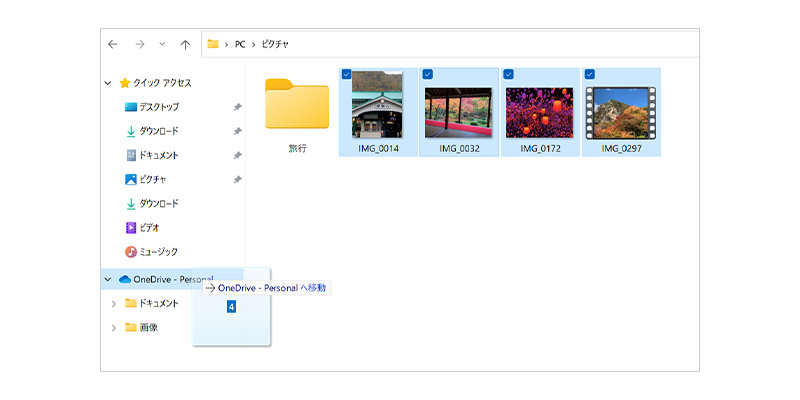800x400 pixels.
Task: Click the IMG_0032 file name
Action: pyautogui.click(x=459, y=148)
